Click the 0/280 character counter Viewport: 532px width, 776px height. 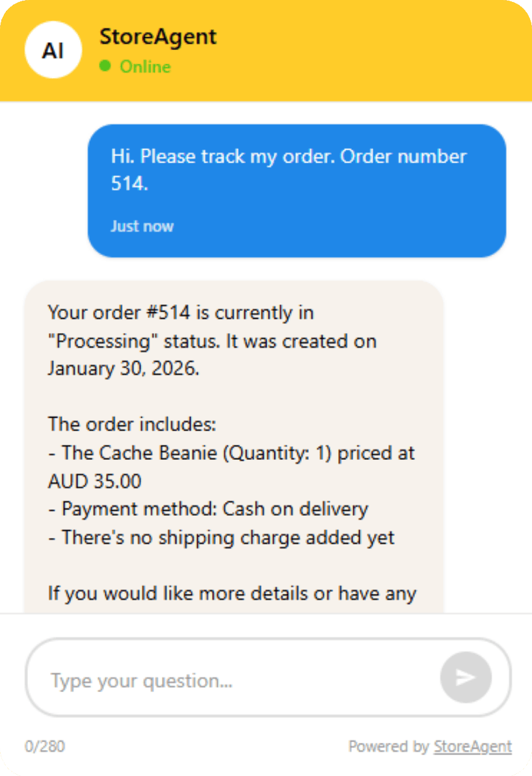click(x=46, y=746)
